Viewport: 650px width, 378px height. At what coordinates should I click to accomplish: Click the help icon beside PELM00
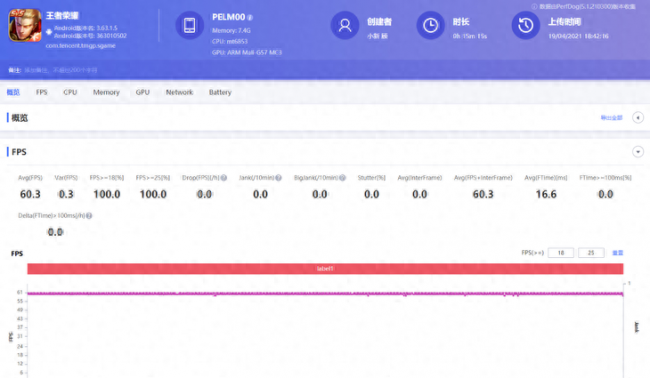[250, 17]
